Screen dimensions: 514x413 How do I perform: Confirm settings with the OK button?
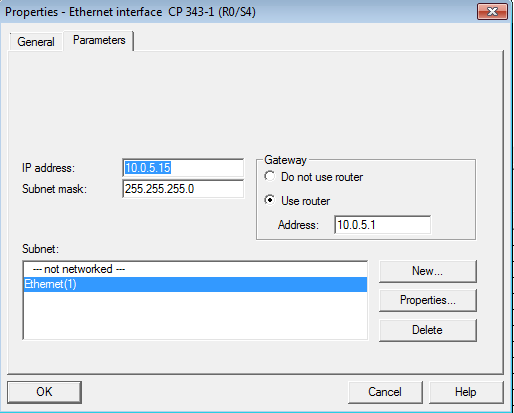44,392
